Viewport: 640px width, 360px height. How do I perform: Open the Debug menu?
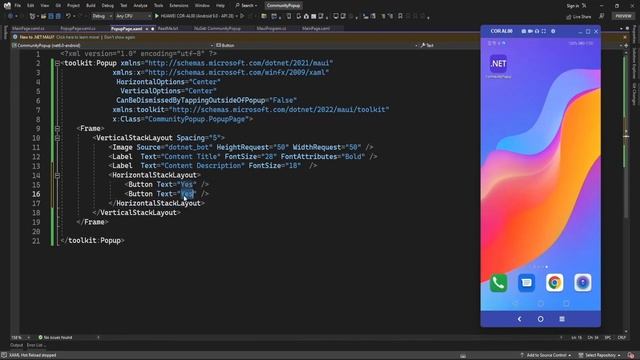108,6
